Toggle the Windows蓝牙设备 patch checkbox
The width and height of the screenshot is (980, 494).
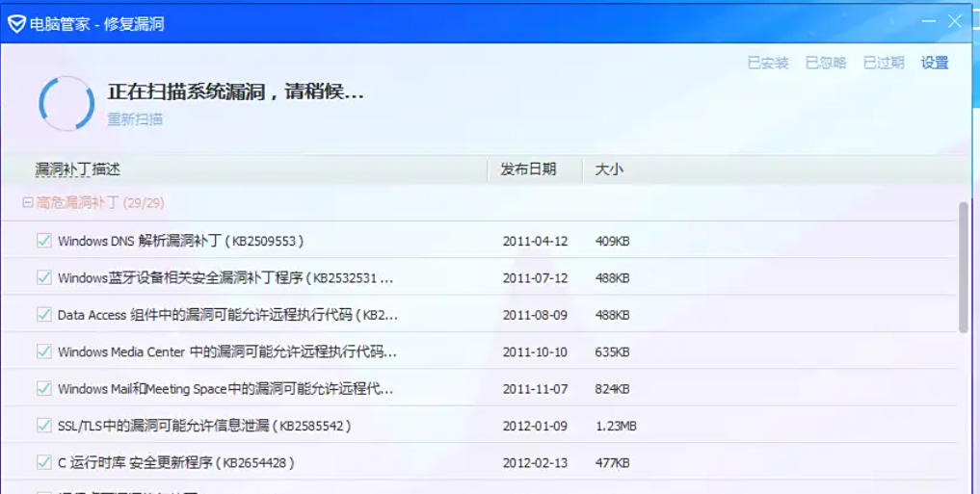pos(43,277)
